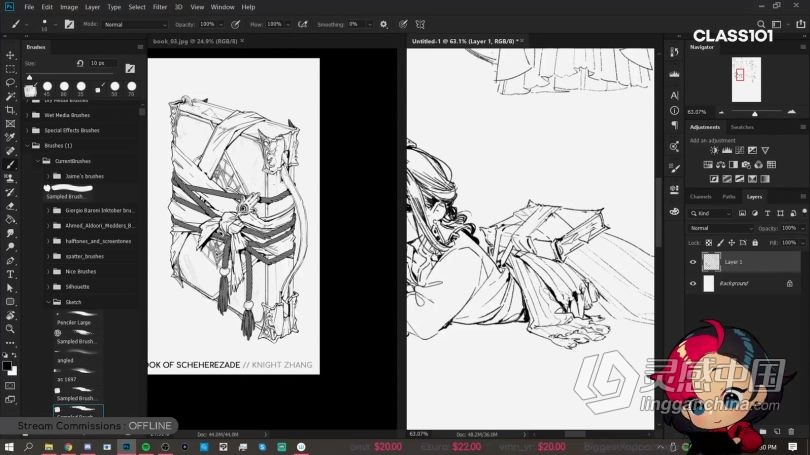
Task: Select the Frame tool
Action: pyautogui.click(x=10, y=123)
